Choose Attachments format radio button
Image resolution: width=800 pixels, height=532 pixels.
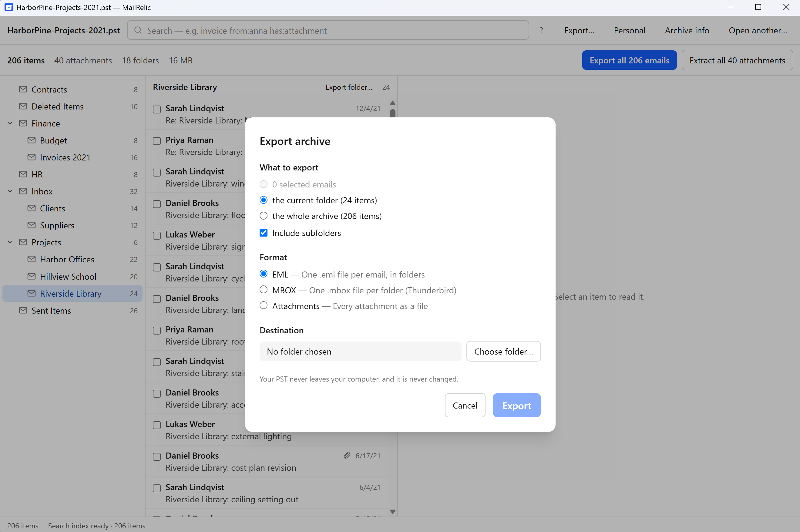click(x=264, y=305)
